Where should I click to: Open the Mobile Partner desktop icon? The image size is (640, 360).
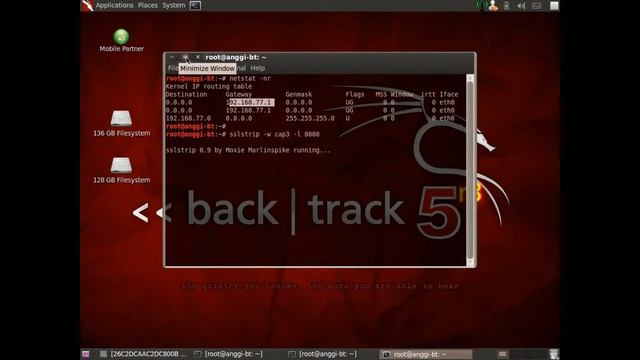(x=121, y=40)
